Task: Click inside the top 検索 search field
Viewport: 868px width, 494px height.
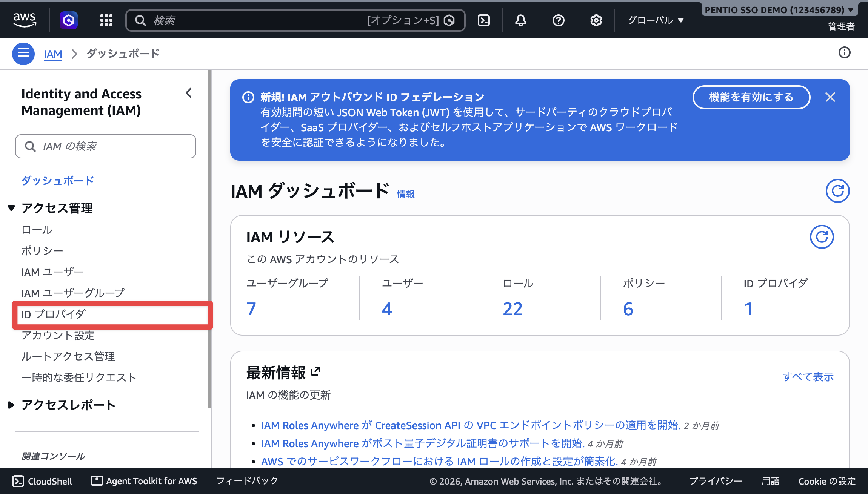Action: (x=295, y=20)
